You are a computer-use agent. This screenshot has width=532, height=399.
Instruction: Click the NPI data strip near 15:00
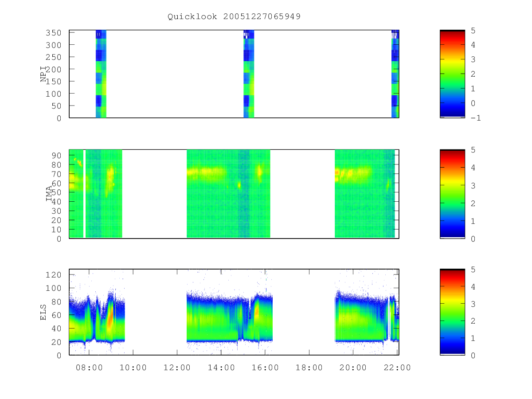click(x=249, y=74)
